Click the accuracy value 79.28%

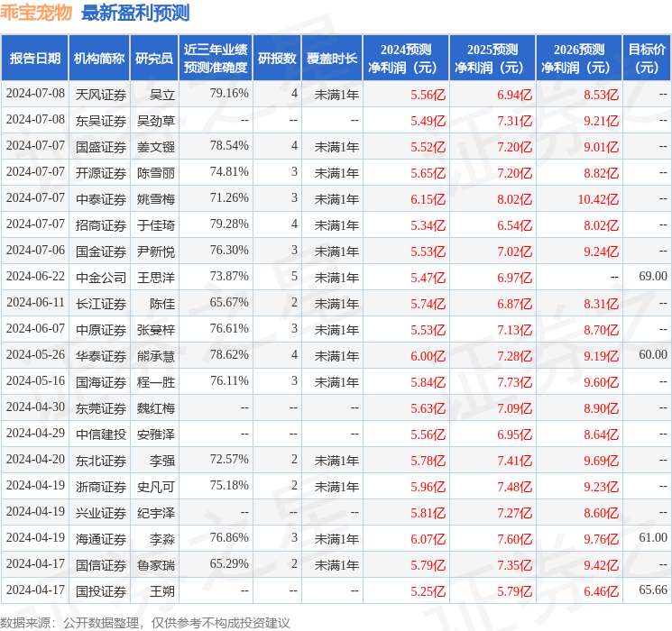pyautogui.click(x=229, y=224)
